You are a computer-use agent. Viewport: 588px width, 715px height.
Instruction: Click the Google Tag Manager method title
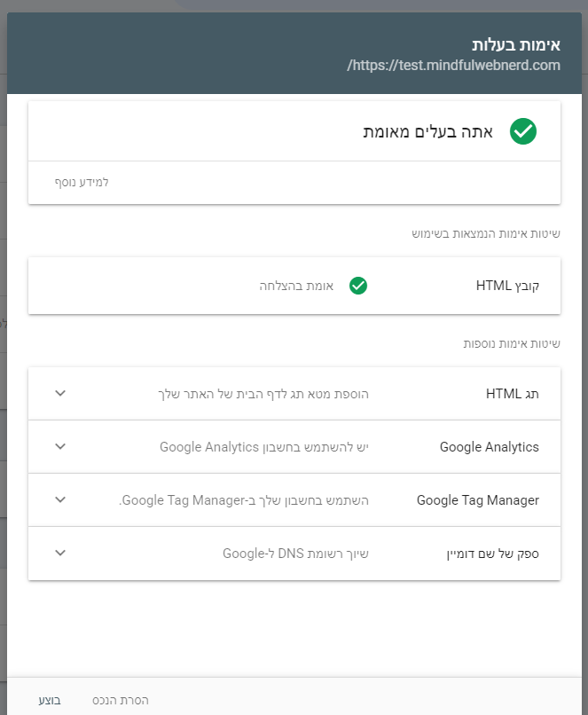(x=478, y=500)
